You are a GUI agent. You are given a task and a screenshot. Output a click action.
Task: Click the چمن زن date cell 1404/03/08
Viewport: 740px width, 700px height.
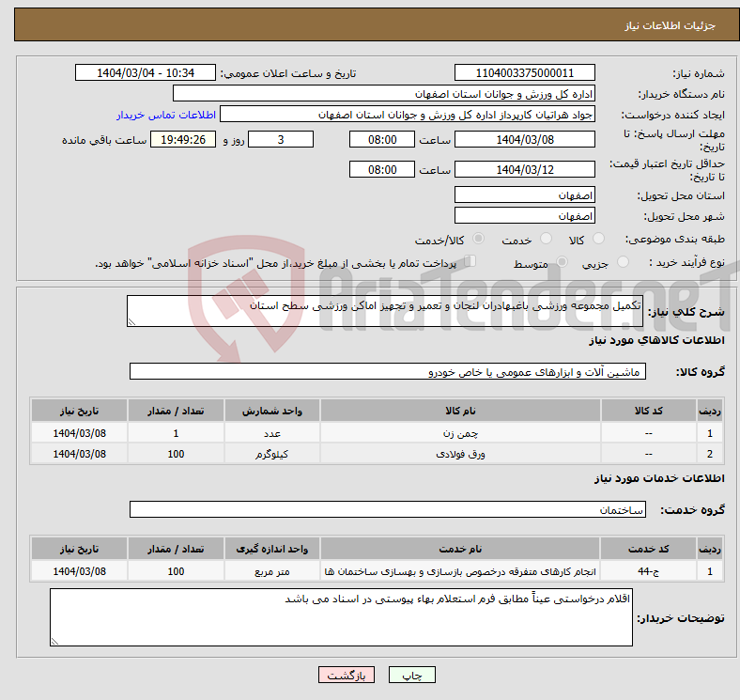pos(79,433)
